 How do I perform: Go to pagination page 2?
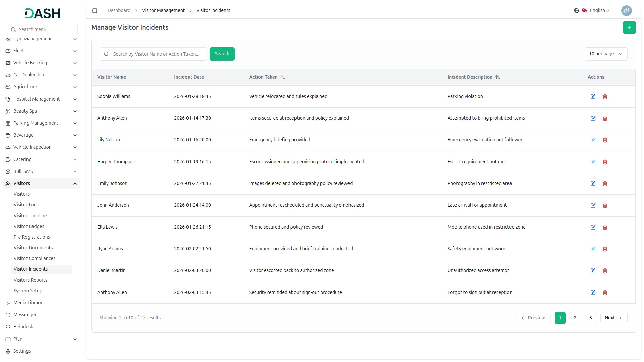point(575,318)
